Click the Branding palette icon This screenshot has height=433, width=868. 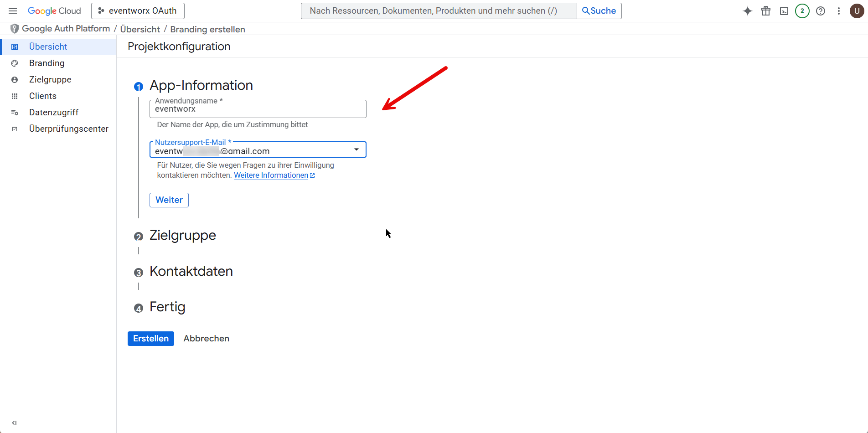[x=15, y=63]
